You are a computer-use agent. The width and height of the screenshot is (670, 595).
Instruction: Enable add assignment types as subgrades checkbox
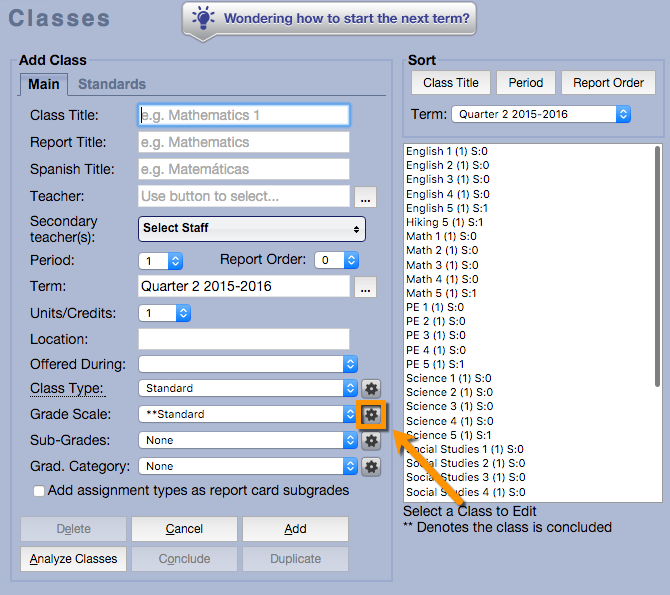point(39,491)
